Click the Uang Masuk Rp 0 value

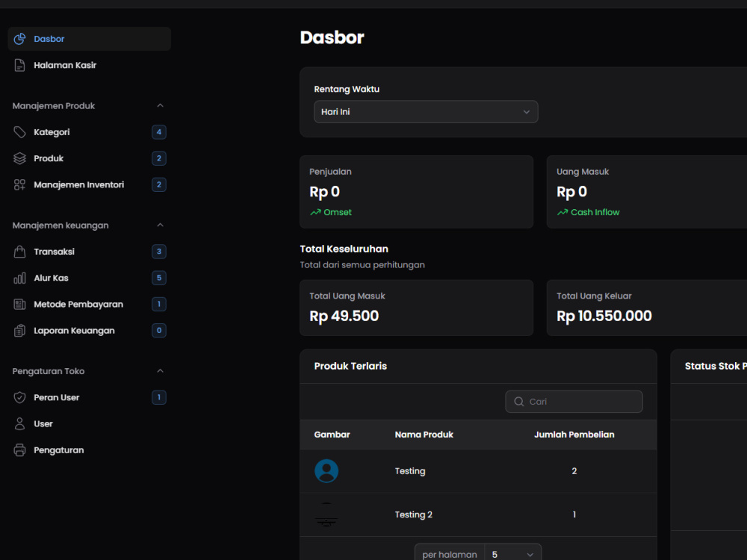572,192
